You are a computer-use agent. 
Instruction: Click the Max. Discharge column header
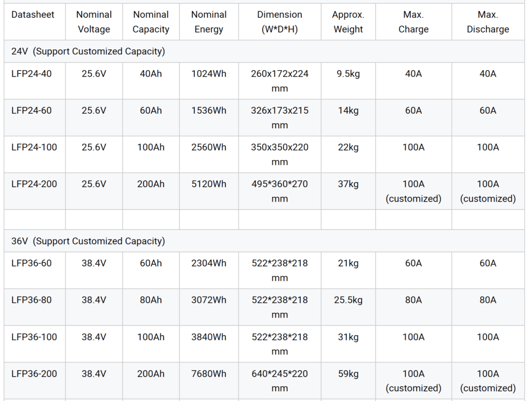click(x=488, y=22)
